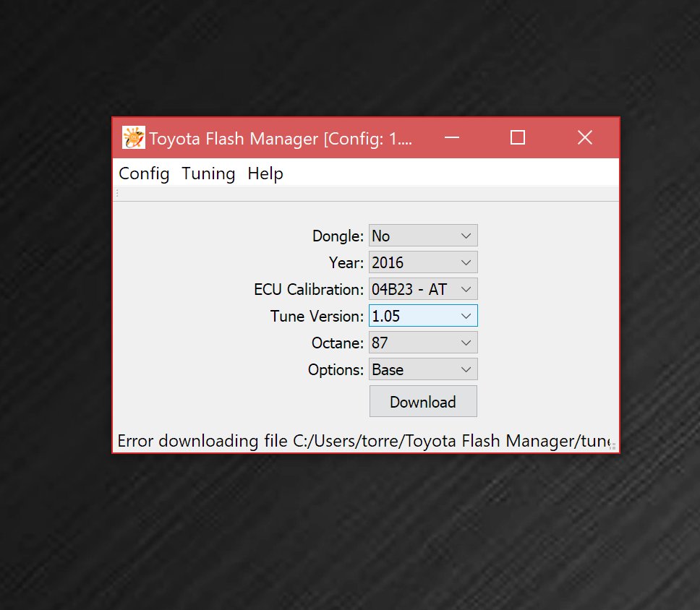Minimize the Toyota Flash Manager window
This screenshot has height=610, width=700.
[452, 137]
